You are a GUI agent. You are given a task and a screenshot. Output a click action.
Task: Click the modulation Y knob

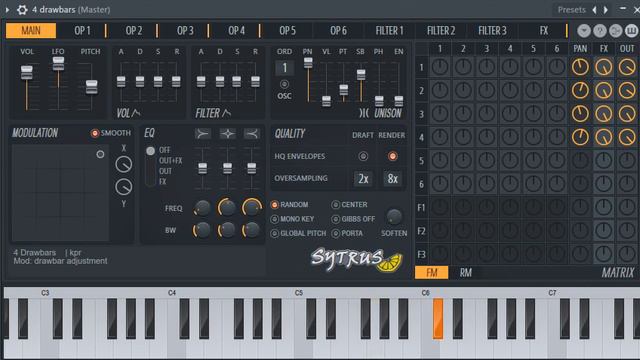tap(124, 187)
